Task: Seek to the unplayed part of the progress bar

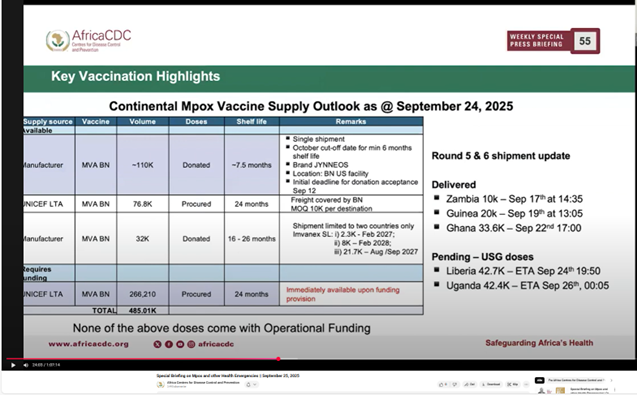Action: point(455,359)
